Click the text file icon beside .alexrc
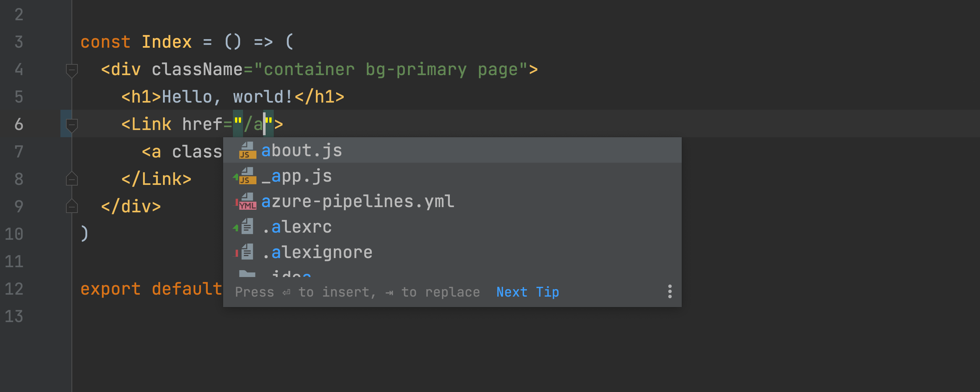980x392 pixels. 247,227
